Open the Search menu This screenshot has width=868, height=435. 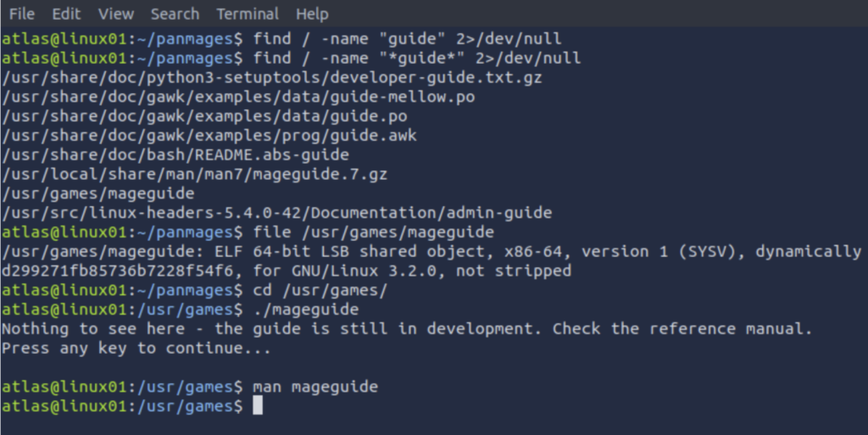pos(175,14)
